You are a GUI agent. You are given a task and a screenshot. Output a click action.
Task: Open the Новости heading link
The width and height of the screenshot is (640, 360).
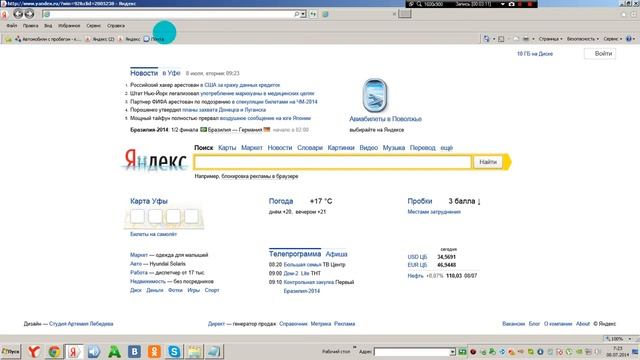click(144, 73)
